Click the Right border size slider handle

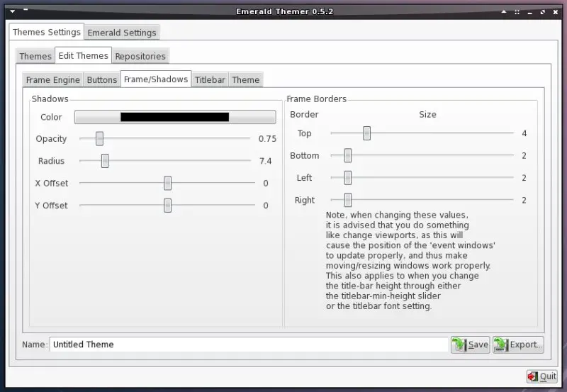click(x=348, y=200)
